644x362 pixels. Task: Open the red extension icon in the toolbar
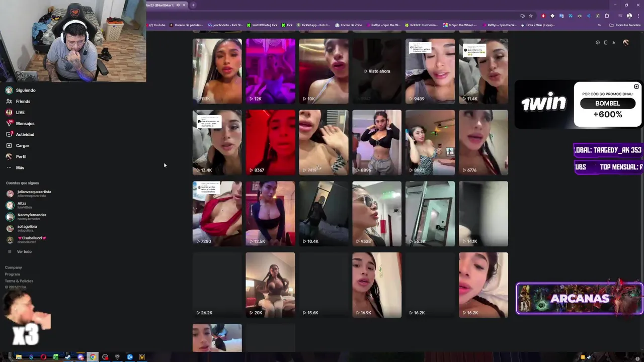point(543,16)
